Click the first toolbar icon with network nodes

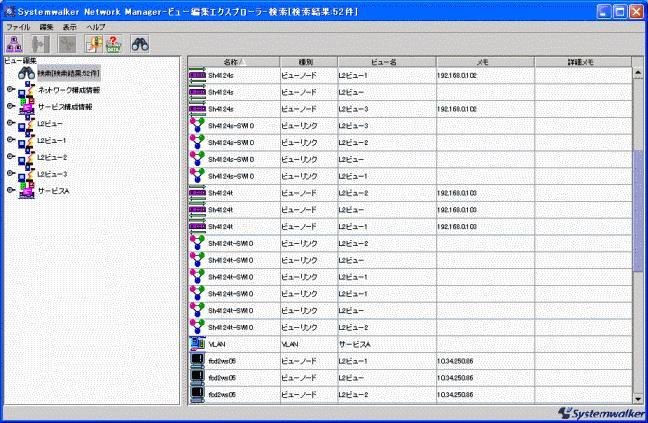click(16, 45)
